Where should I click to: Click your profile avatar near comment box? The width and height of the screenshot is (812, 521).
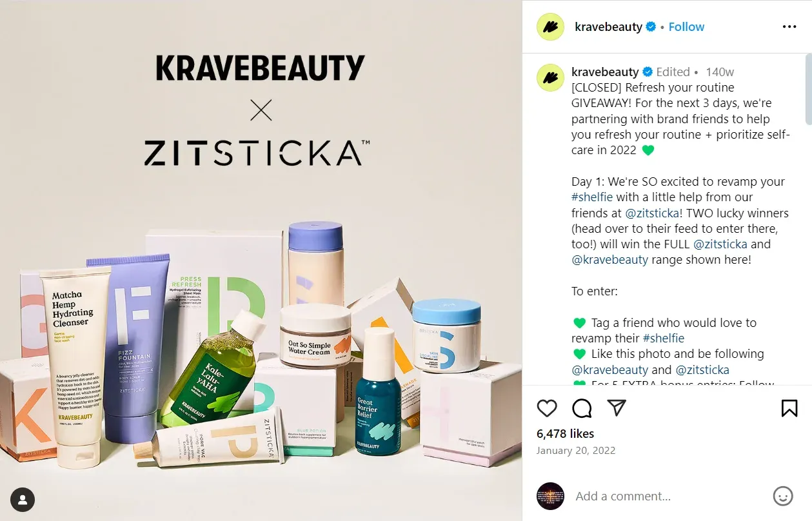[550, 496]
